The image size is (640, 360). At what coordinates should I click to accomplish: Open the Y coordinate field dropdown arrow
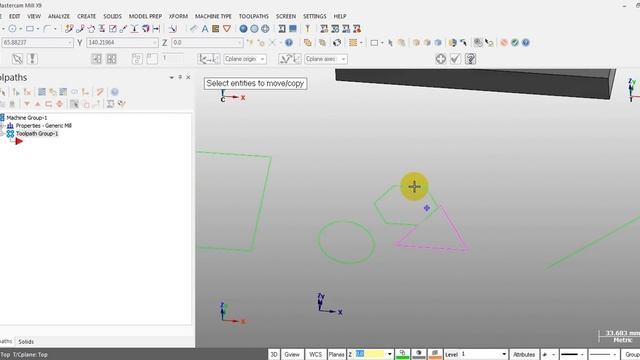click(x=155, y=42)
